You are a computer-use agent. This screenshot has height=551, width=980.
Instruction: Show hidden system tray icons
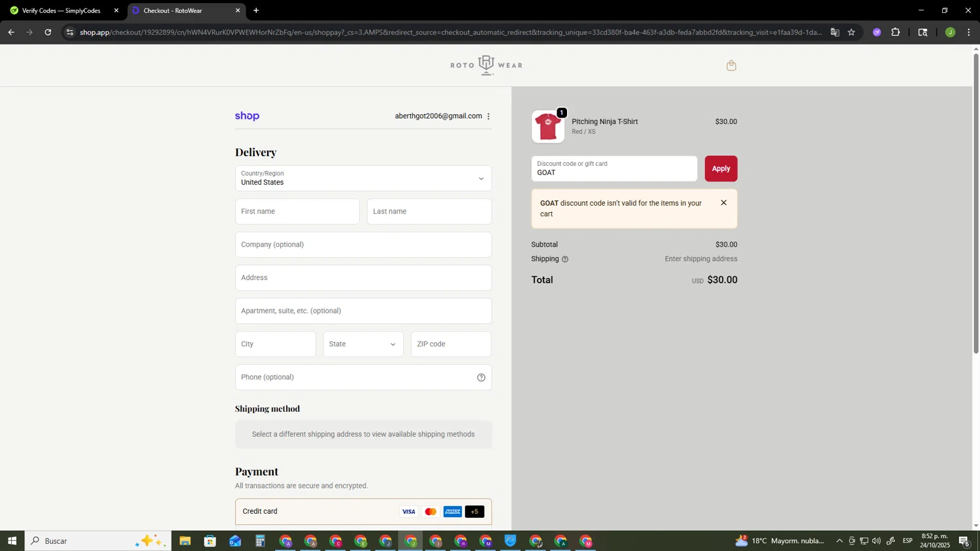click(x=839, y=541)
